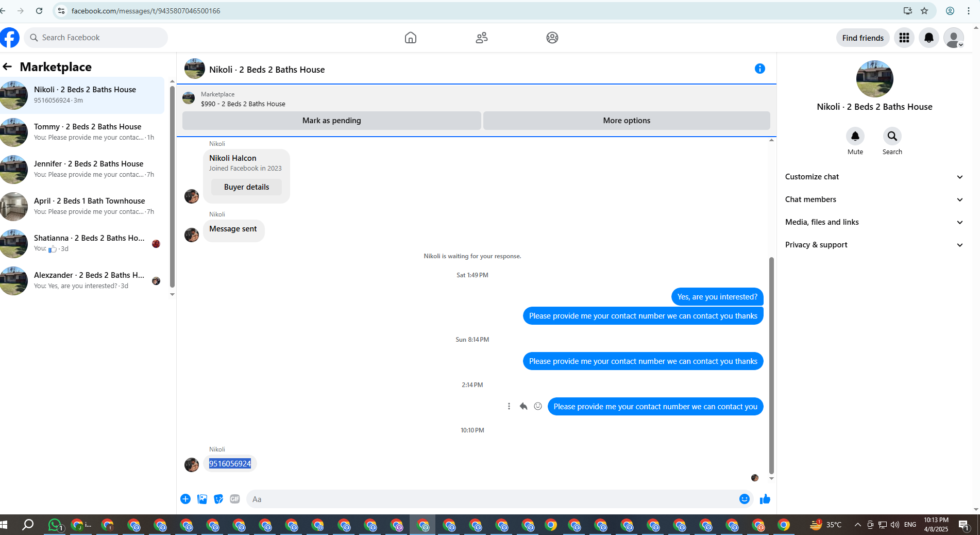Image resolution: width=980 pixels, height=535 pixels.
Task: Open the Jennifer 2 Beds 2 Baths conversation
Action: (82, 170)
